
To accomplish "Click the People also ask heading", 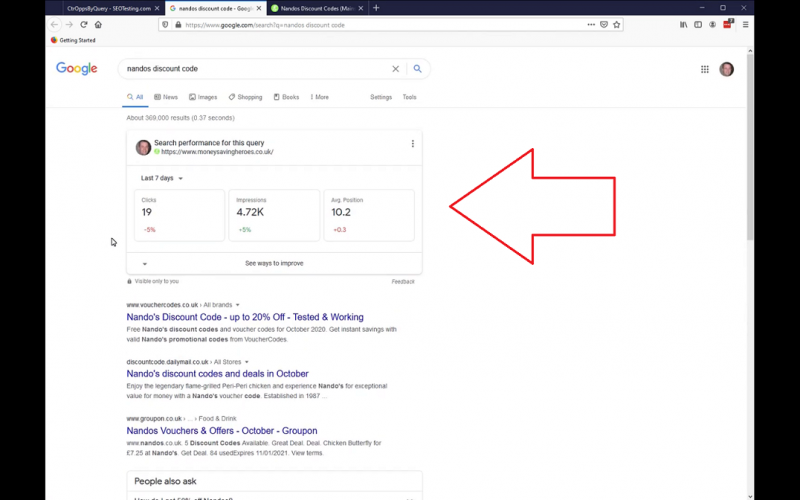I will (x=165, y=481).
